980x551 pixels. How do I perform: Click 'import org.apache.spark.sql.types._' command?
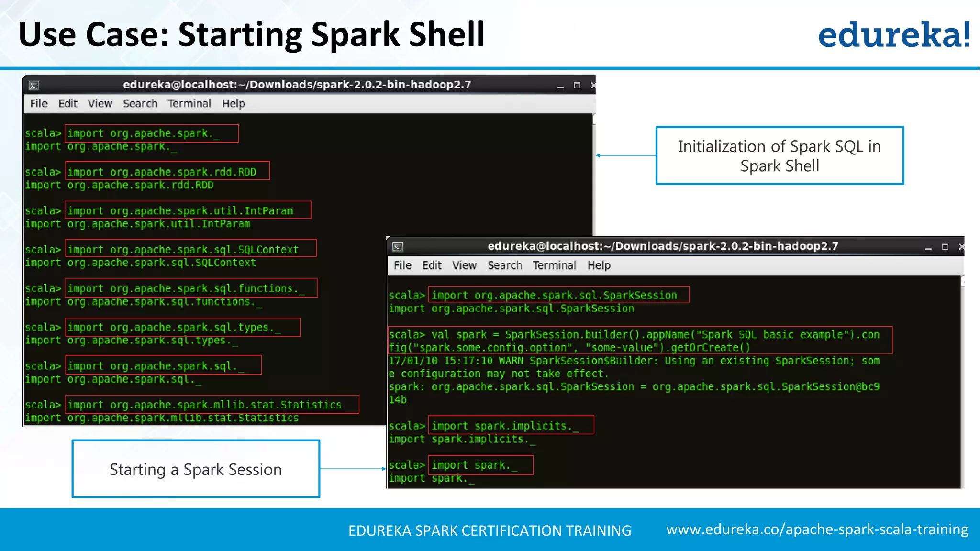183,327
